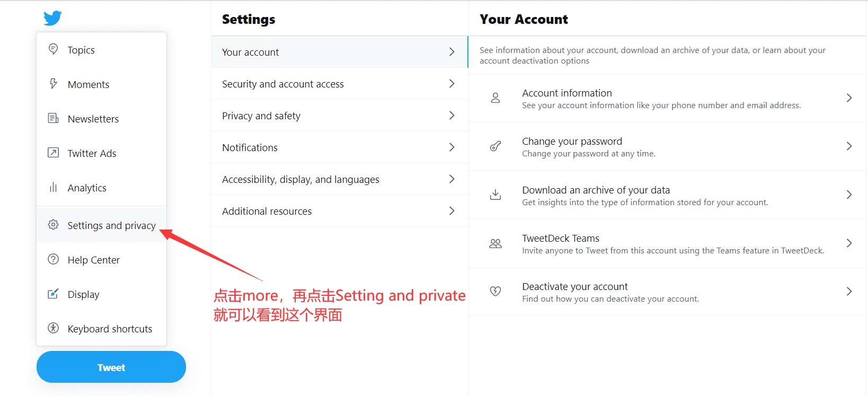Select the Topics lightning-free bubble icon

53,49
